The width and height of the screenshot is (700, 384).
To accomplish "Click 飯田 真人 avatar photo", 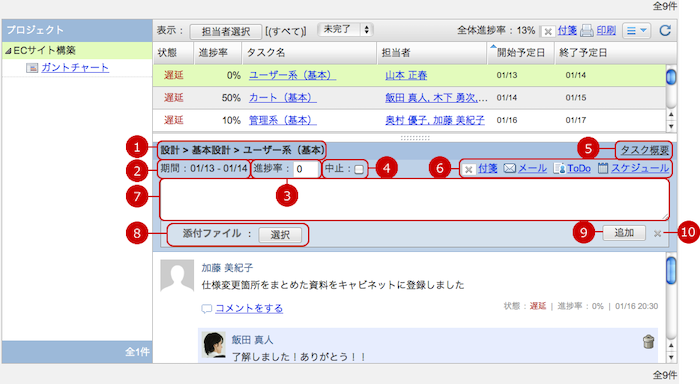I will tap(213, 345).
